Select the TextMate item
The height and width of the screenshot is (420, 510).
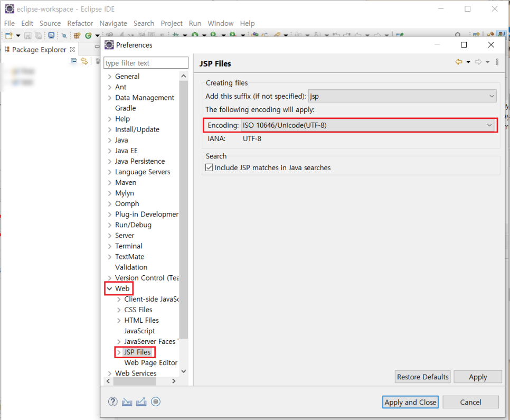click(129, 257)
